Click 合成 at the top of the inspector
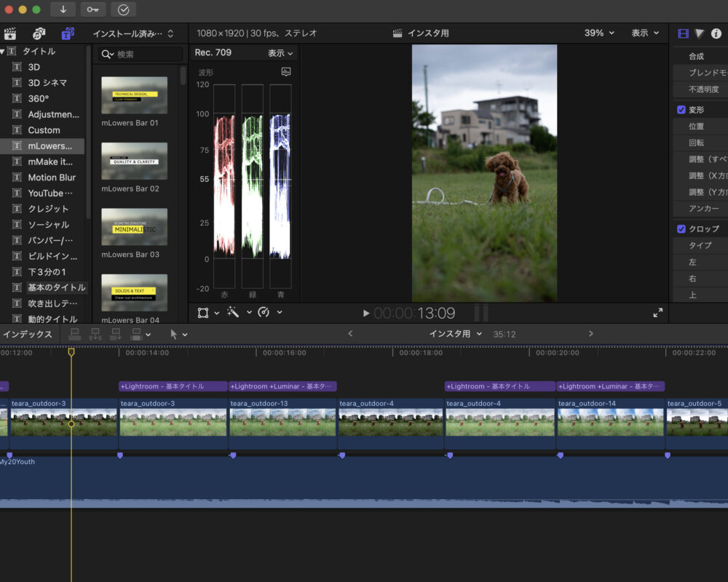 point(697,55)
